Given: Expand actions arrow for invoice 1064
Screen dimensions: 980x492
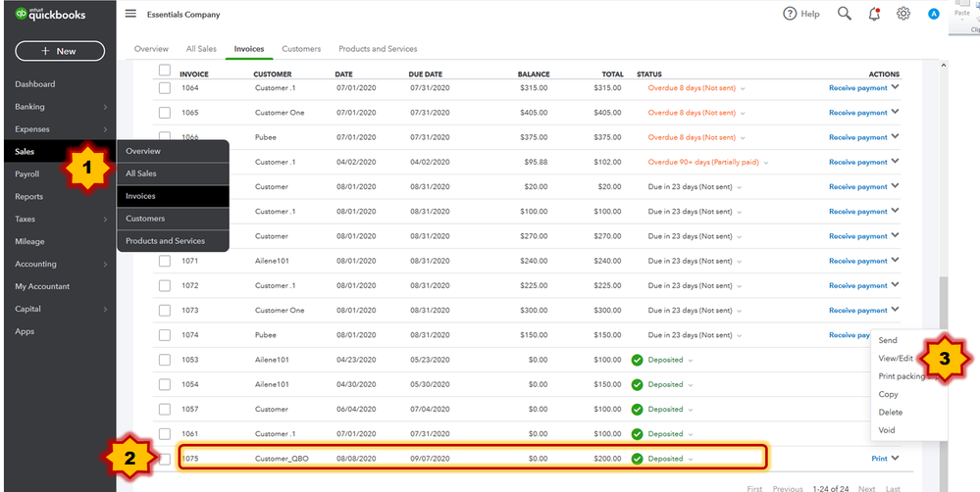Looking at the screenshot, I should [x=896, y=87].
